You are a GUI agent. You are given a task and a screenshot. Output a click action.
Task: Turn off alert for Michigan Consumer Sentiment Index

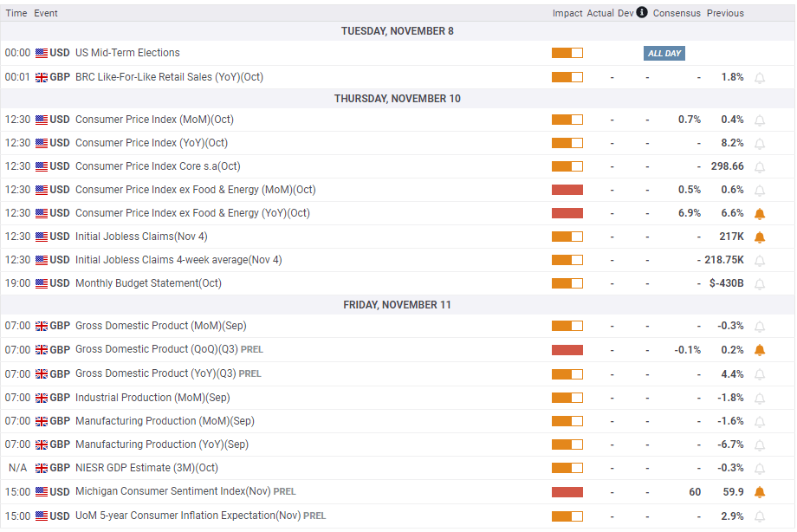[x=760, y=493]
